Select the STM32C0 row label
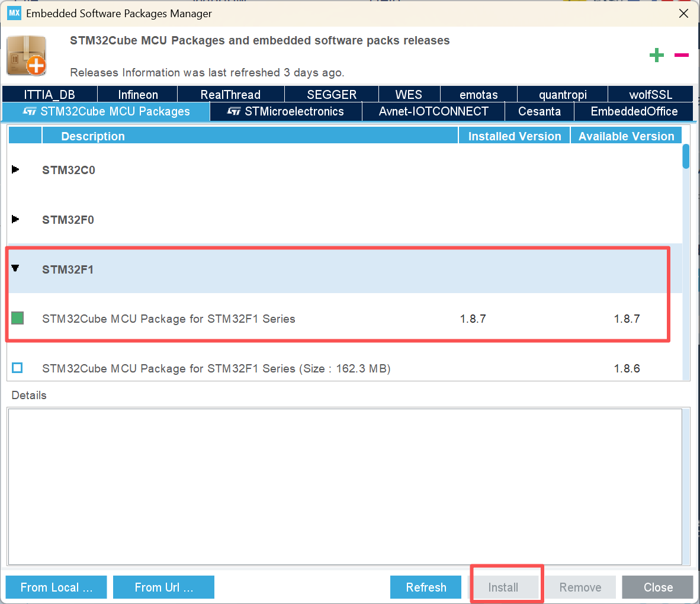This screenshot has height=604, width=700. [x=69, y=170]
